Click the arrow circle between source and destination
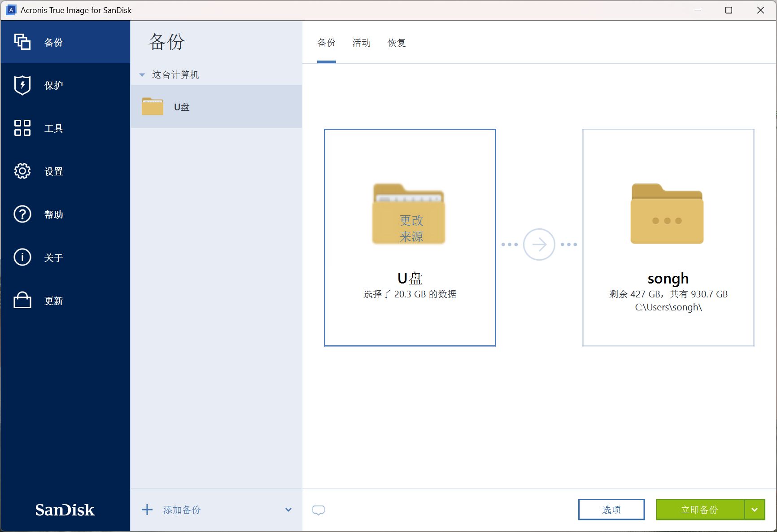The width and height of the screenshot is (777, 532). (539, 244)
